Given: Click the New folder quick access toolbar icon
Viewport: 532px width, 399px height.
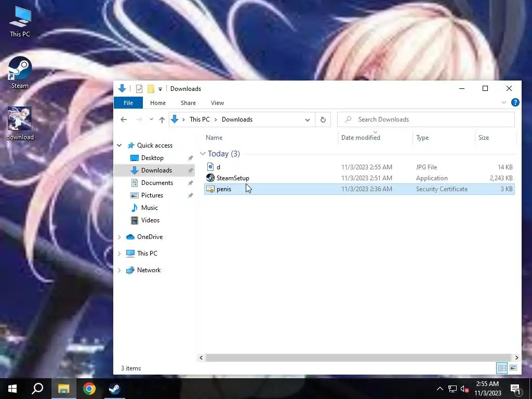Looking at the screenshot, I should pyautogui.click(x=151, y=89).
